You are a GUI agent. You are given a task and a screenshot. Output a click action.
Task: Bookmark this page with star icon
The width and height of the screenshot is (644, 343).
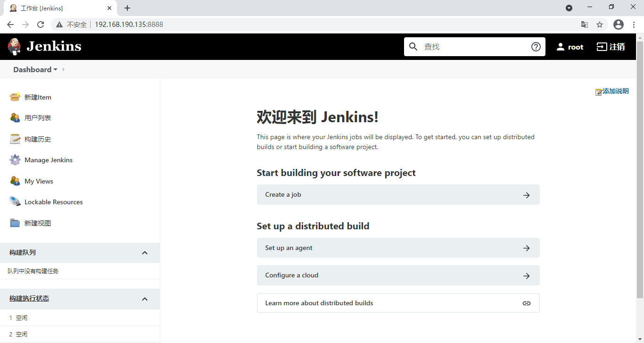[x=600, y=25]
